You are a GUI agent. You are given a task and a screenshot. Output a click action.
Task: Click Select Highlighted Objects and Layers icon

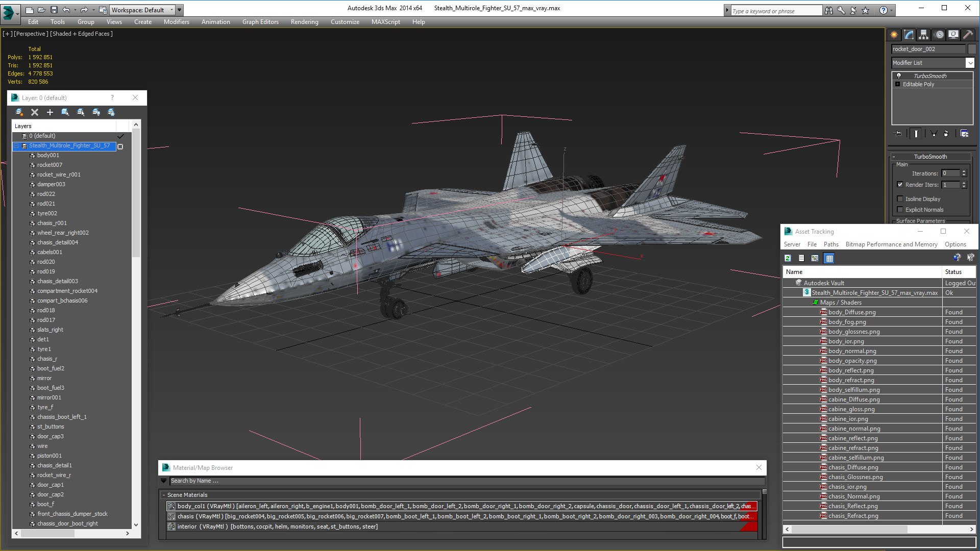click(65, 112)
